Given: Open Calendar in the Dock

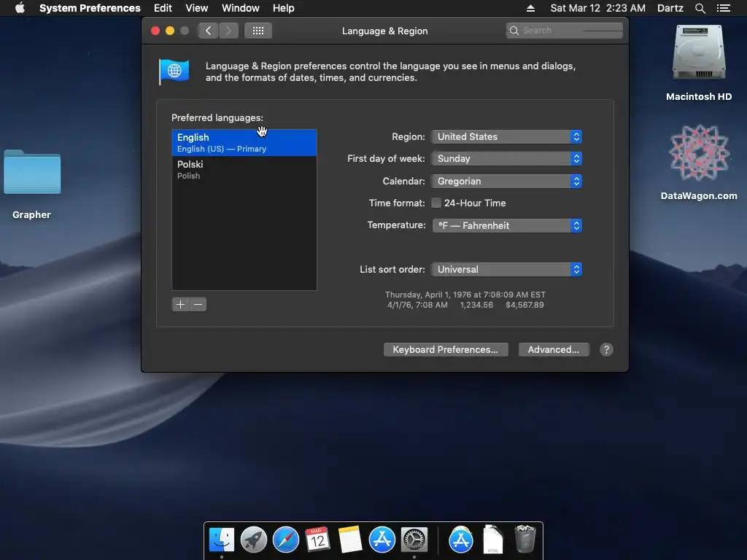Looking at the screenshot, I should (x=317, y=540).
